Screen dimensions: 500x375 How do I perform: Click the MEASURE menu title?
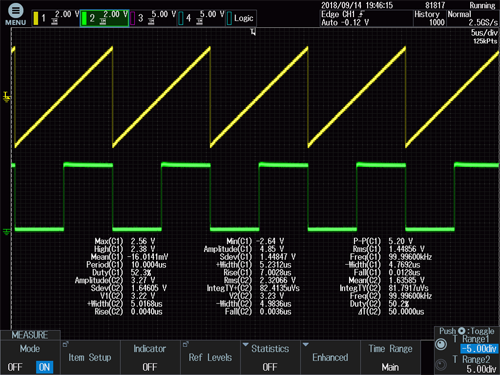(30, 335)
